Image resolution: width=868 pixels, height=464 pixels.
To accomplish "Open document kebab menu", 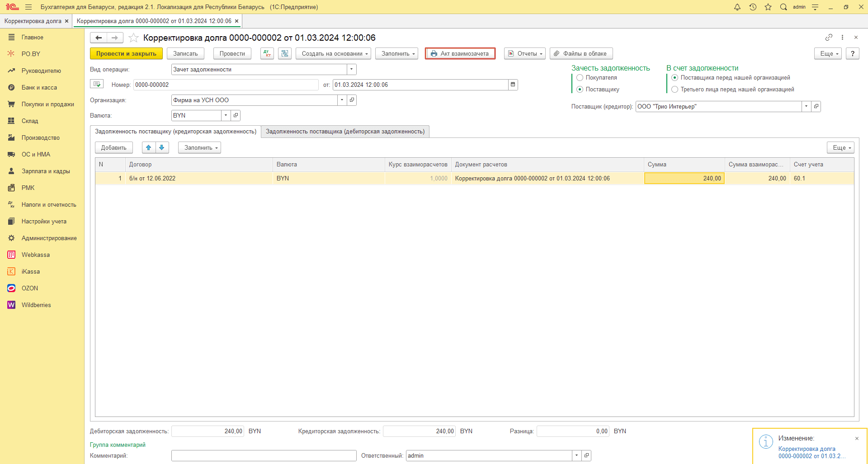I will 842,37.
